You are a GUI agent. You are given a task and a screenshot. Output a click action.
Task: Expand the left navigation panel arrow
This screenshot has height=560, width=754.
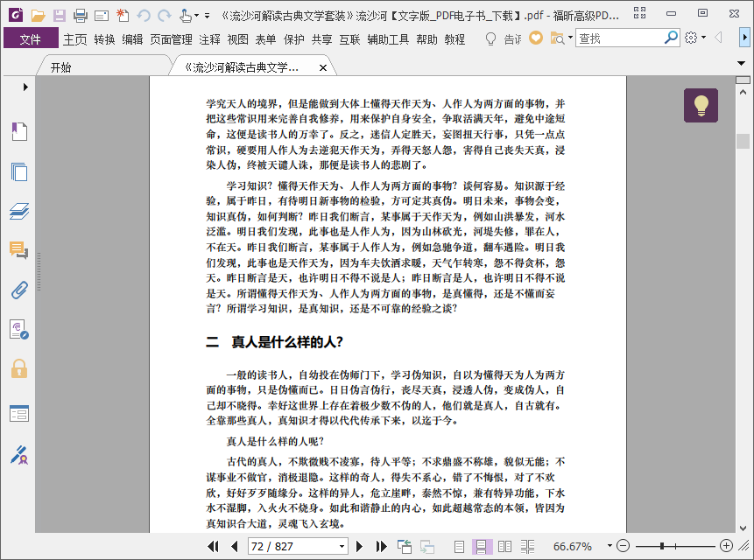pos(25,87)
